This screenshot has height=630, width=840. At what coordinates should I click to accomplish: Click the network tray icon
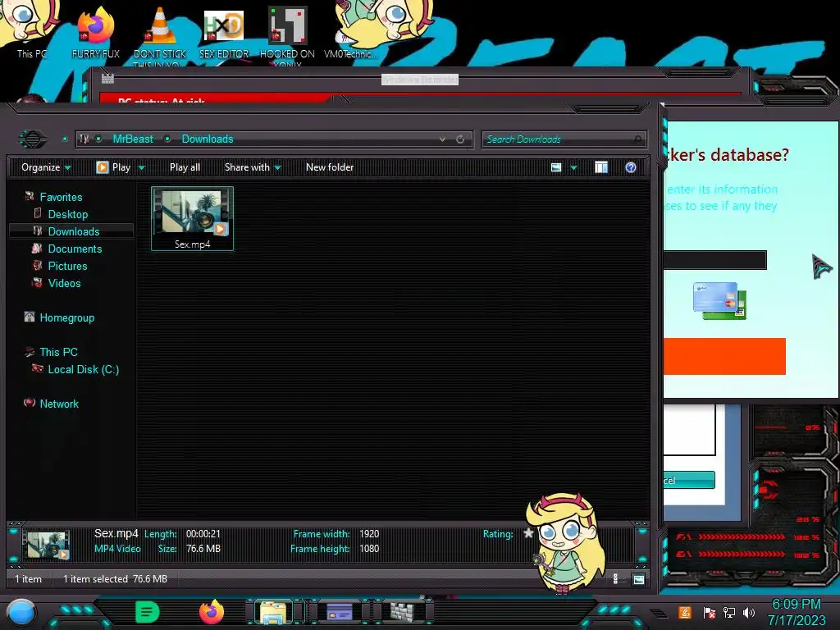pos(729,612)
